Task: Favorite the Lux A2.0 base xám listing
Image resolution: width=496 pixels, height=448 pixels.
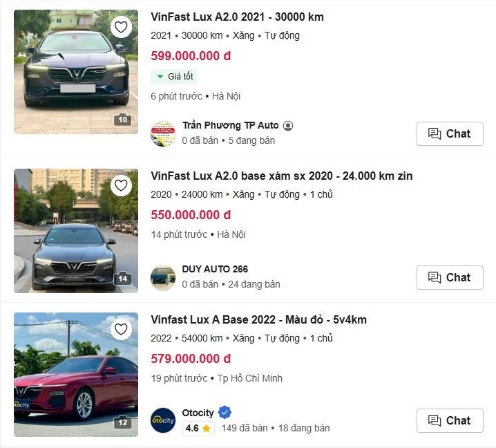Action: (x=122, y=185)
